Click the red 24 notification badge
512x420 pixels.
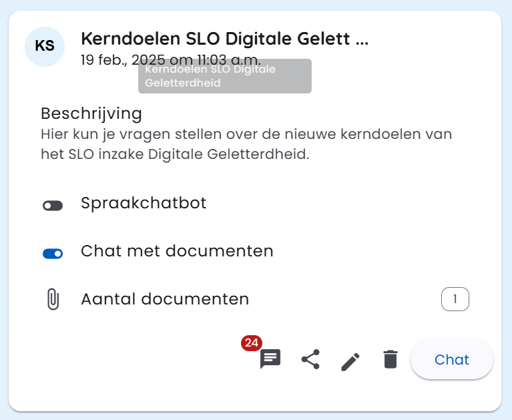252,343
